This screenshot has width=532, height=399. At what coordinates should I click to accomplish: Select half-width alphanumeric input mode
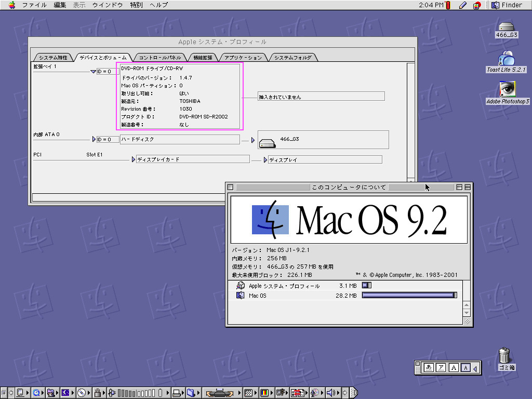pyautogui.click(x=465, y=367)
